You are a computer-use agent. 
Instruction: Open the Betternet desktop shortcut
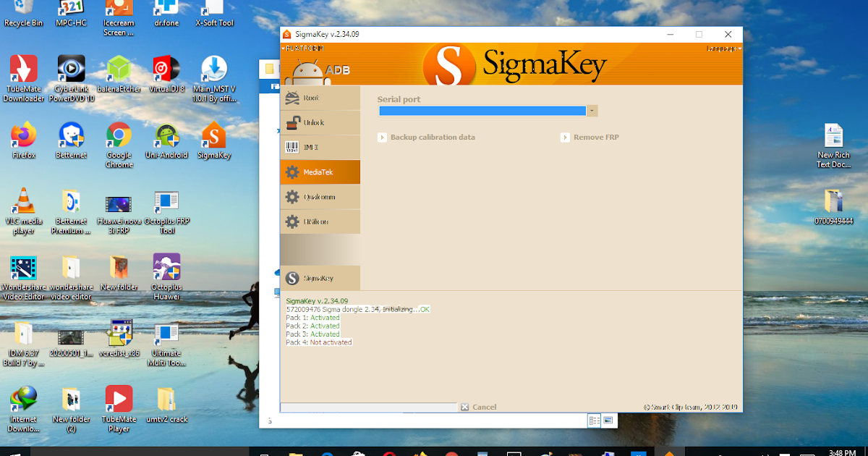[x=71, y=140]
